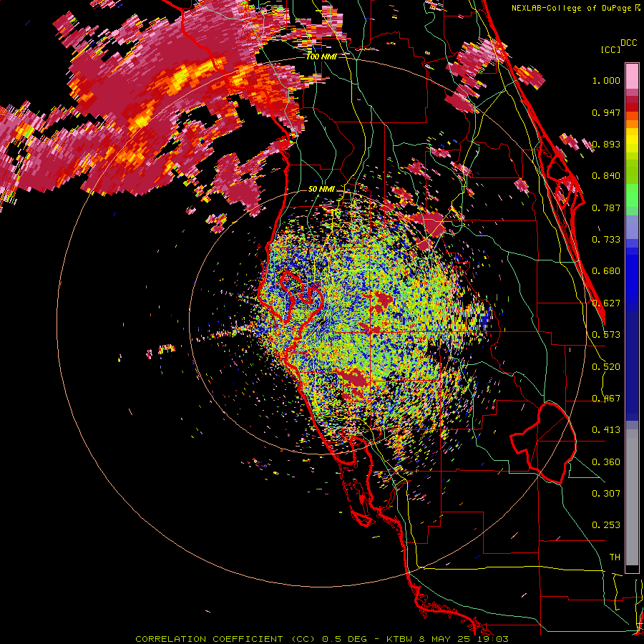Select the 0.520 scale value
The image size is (644, 644).
[x=606, y=367]
